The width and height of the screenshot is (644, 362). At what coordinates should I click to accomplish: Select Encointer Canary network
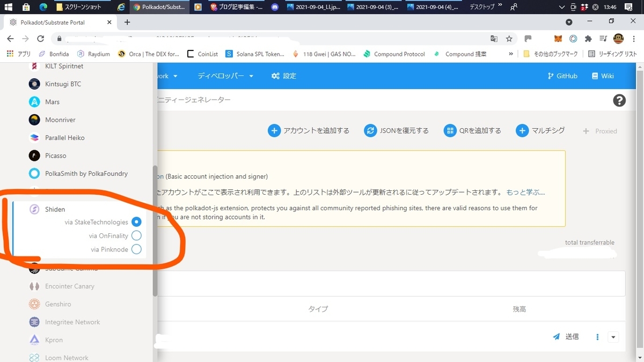tap(69, 286)
